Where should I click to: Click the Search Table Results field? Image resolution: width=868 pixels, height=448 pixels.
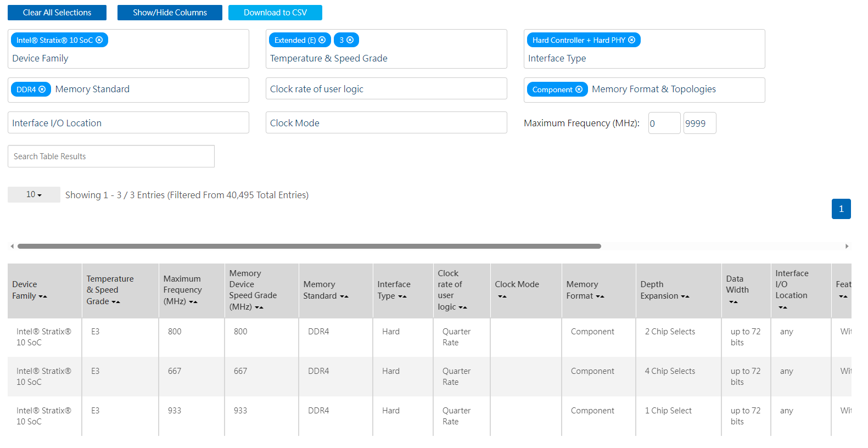[111, 156]
